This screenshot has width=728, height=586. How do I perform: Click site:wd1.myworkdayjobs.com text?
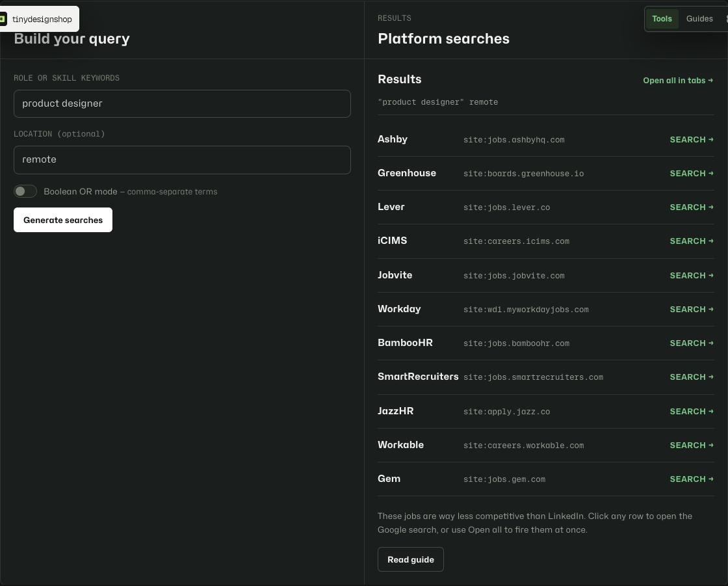tap(526, 310)
